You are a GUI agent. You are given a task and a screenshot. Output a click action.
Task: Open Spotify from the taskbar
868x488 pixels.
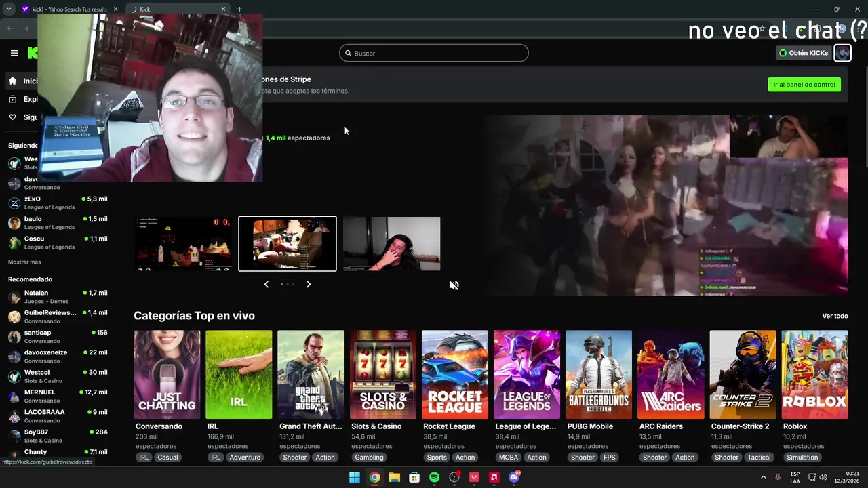coord(434,477)
